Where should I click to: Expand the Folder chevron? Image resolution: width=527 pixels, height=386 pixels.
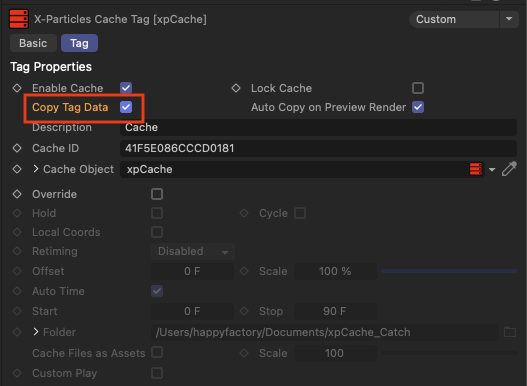[36, 332]
